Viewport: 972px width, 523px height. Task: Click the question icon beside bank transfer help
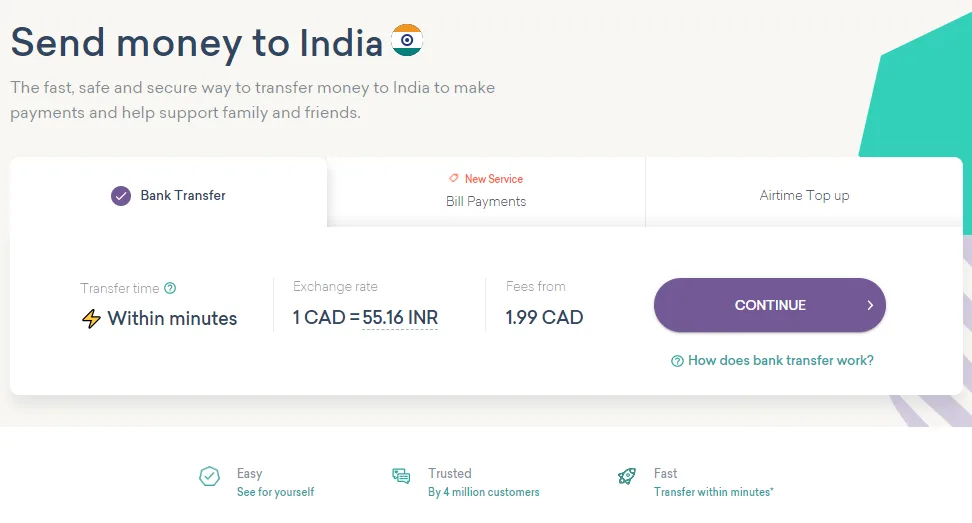677,361
